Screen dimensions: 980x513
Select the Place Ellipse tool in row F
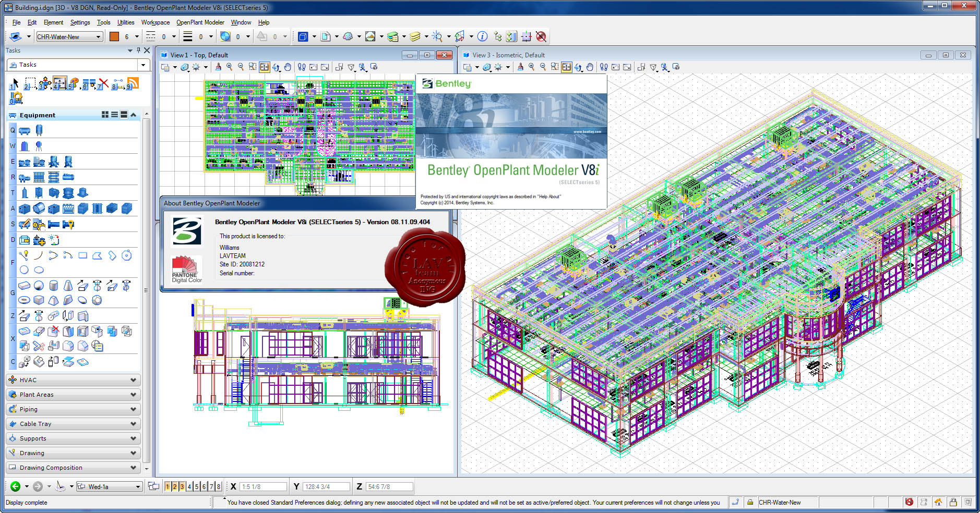click(x=39, y=270)
